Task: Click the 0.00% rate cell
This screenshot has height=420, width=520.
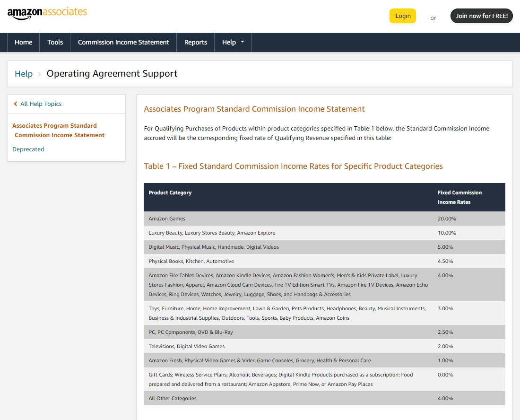Action: [x=445, y=375]
